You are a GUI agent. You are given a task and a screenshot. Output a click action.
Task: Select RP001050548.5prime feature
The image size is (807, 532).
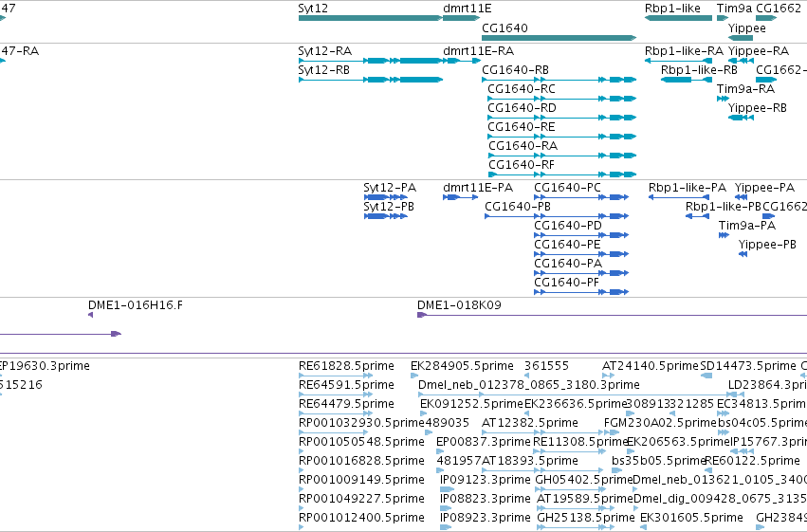pos(301,451)
